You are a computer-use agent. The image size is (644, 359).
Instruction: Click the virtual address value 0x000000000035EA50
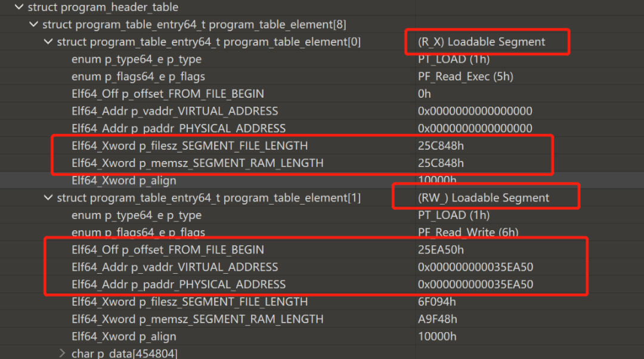coord(475,267)
